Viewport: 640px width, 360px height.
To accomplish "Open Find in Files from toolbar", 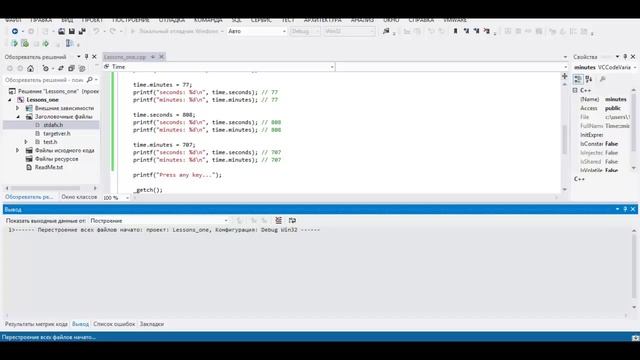I will (386, 31).
